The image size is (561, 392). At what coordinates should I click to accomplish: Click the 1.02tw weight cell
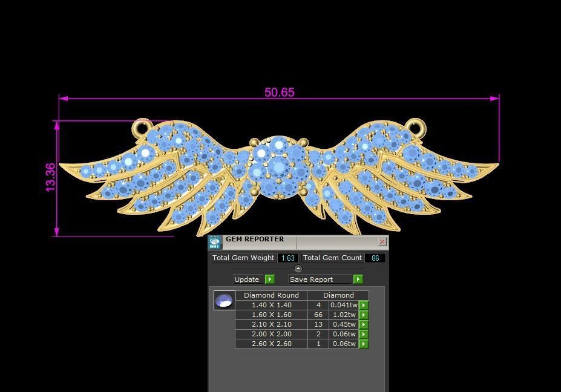[344, 315]
